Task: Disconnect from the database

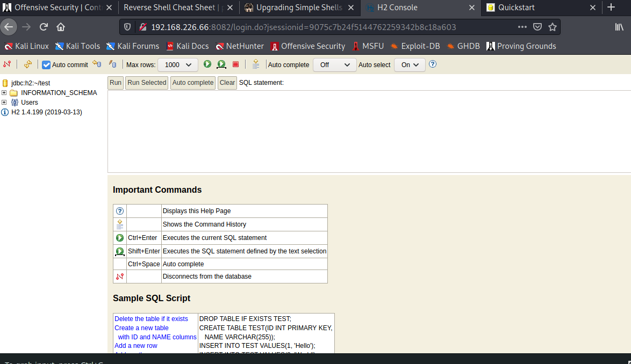Action: click(8, 64)
